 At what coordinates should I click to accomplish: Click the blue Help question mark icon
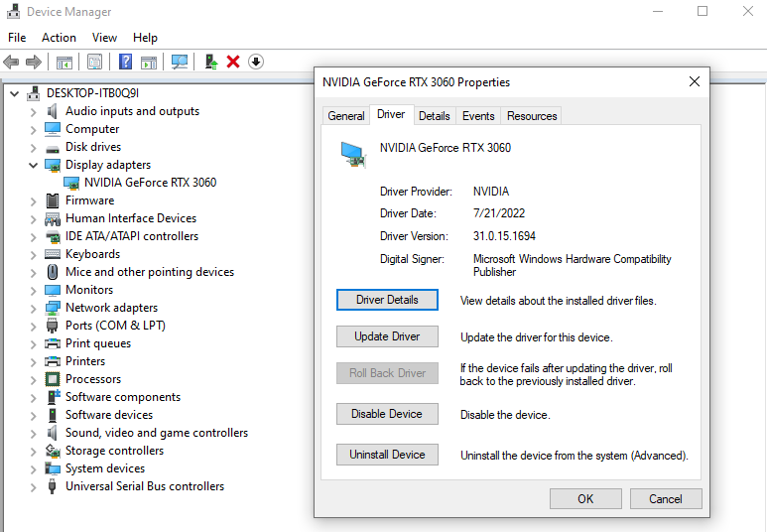click(x=125, y=62)
